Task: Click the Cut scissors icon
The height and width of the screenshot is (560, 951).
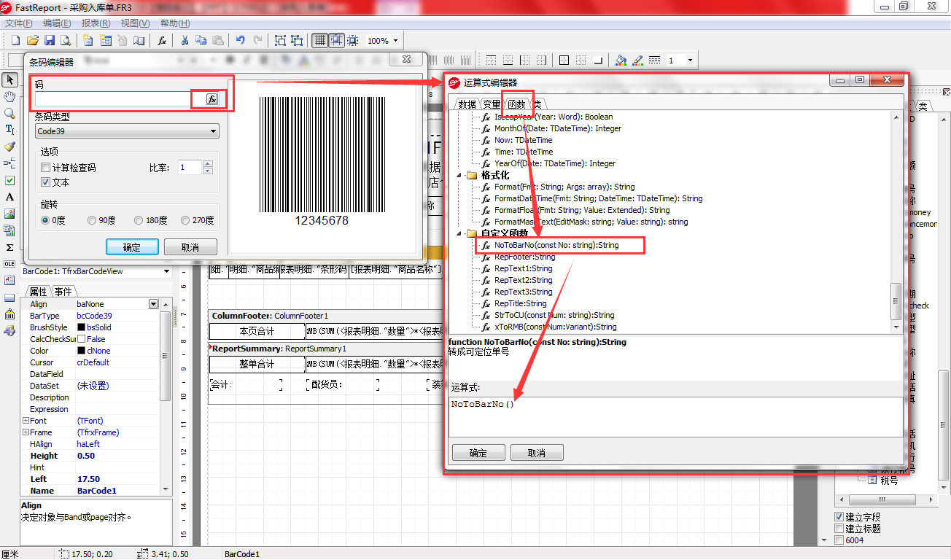Action: click(x=185, y=41)
